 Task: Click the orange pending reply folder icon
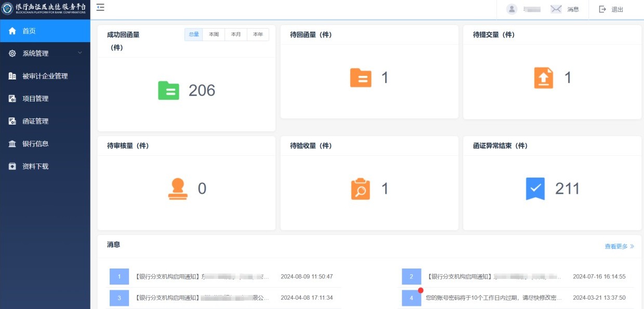click(x=361, y=78)
